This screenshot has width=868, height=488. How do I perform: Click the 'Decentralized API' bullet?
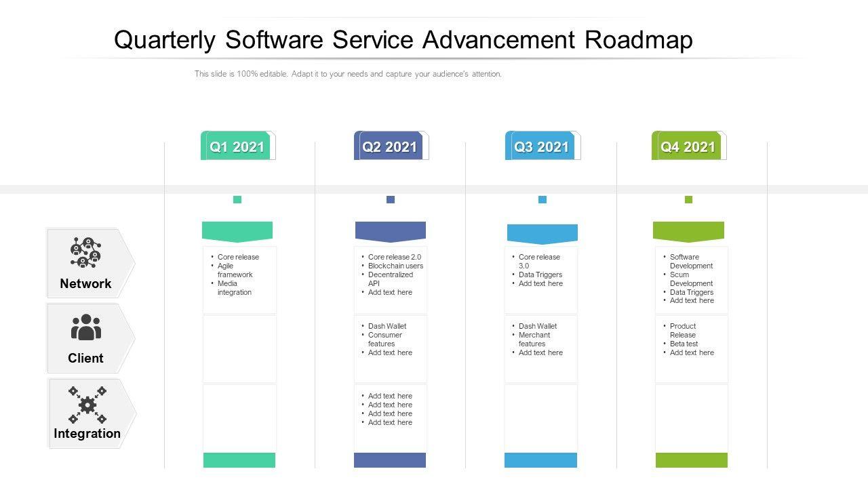click(x=391, y=279)
